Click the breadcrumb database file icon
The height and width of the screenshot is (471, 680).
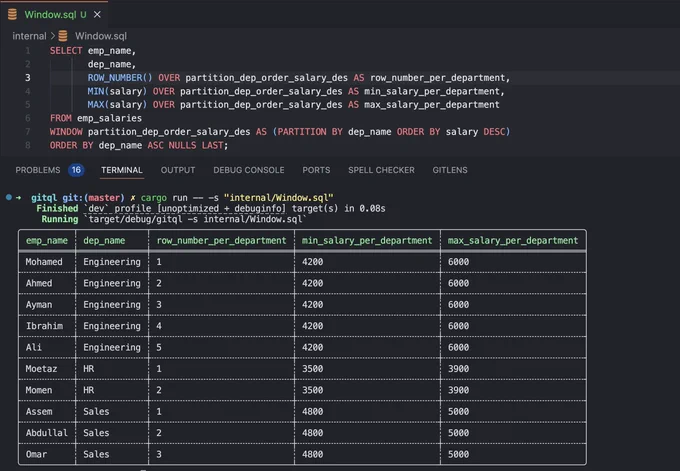[x=63, y=36]
